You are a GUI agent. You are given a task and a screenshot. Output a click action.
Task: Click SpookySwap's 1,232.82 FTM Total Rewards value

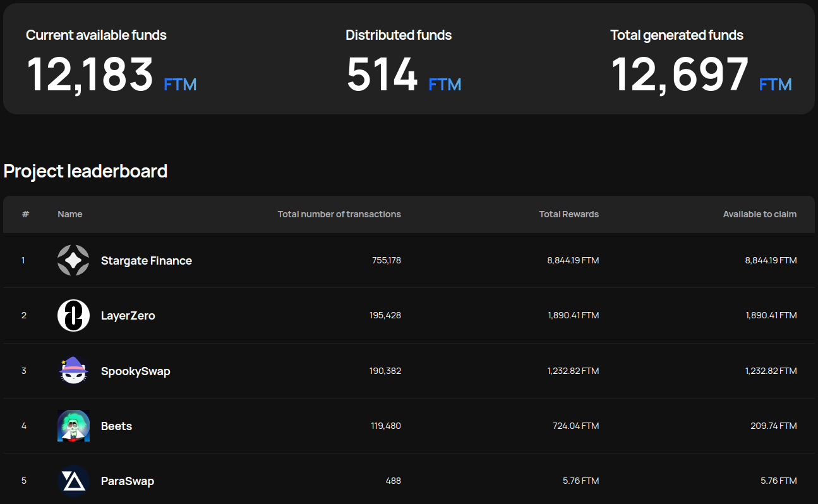pyautogui.click(x=574, y=371)
